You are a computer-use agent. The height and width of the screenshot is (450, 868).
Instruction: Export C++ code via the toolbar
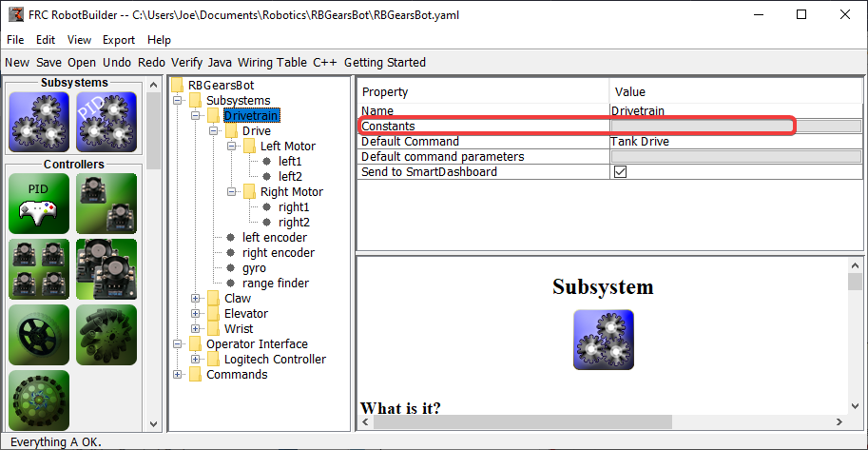pyautogui.click(x=325, y=63)
